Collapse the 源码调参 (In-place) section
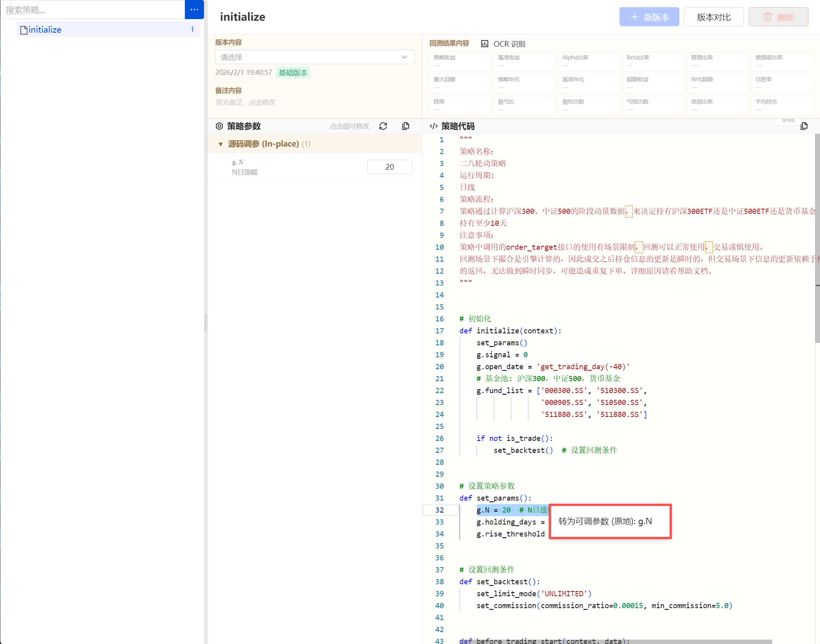Viewport: 820px width, 644px height. click(x=220, y=144)
